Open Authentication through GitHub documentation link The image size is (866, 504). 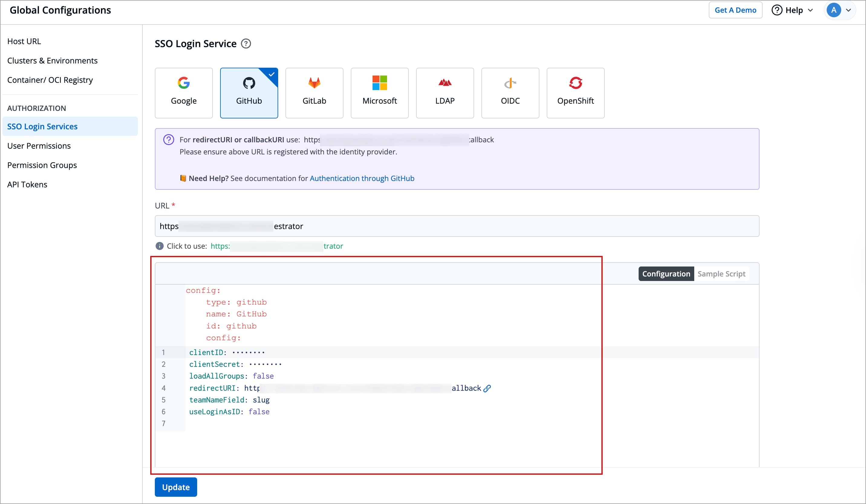tap(362, 179)
